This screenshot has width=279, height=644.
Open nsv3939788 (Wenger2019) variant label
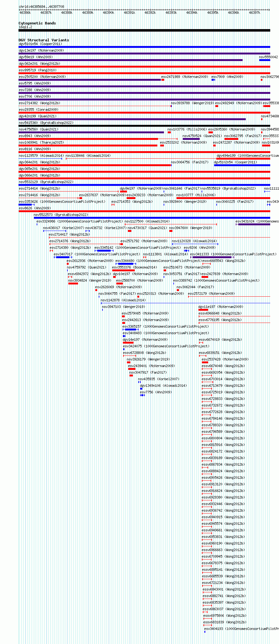click(x=192, y=103)
